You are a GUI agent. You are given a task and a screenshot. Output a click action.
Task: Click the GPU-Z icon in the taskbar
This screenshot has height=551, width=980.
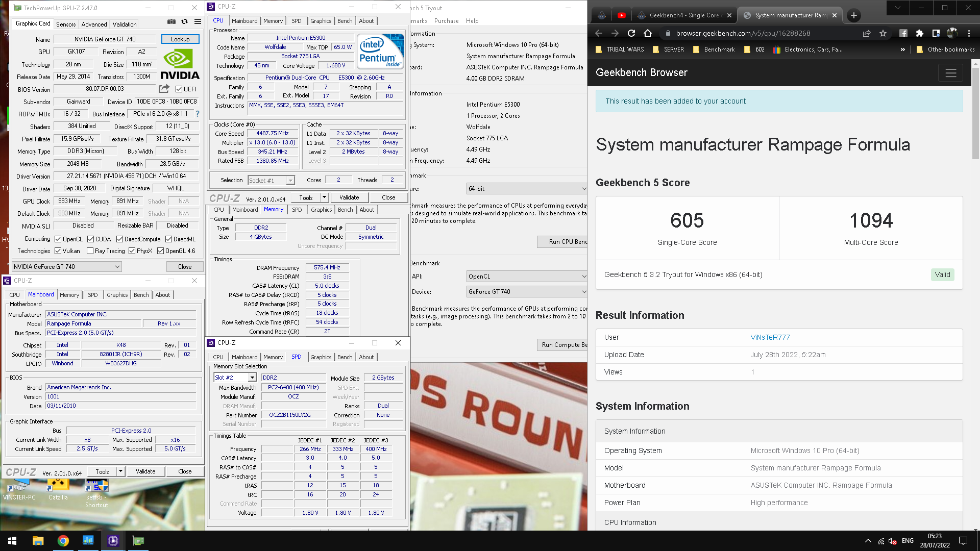coord(138,541)
